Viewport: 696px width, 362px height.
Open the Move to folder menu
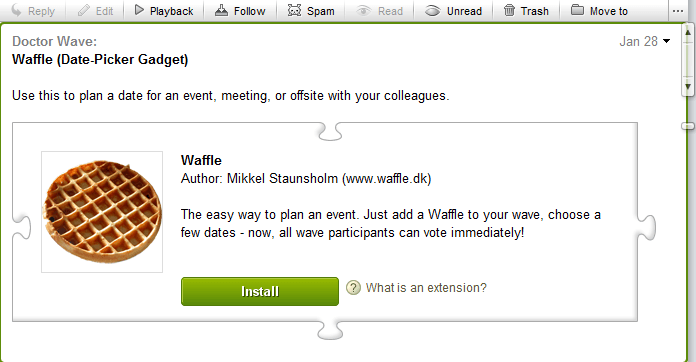click(599, 11)
